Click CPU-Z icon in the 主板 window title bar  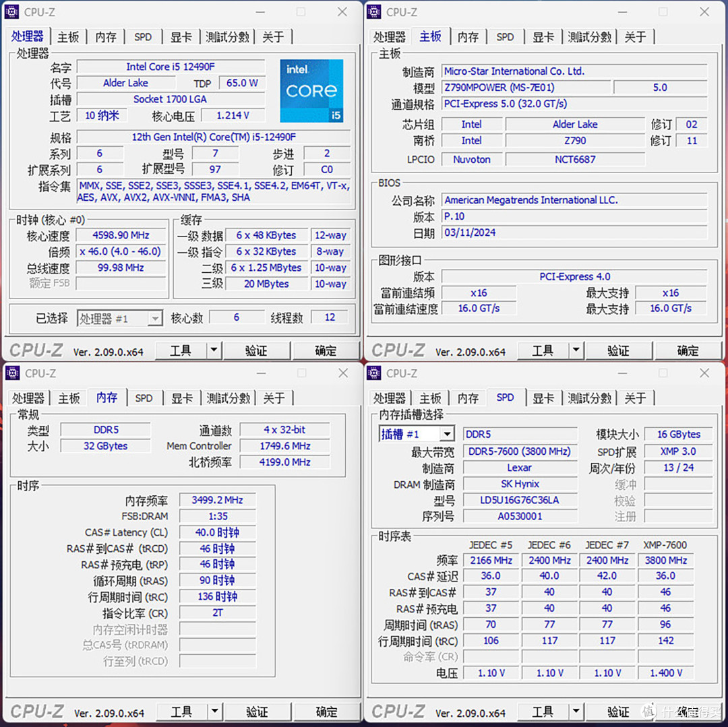(x=373, y=11)
